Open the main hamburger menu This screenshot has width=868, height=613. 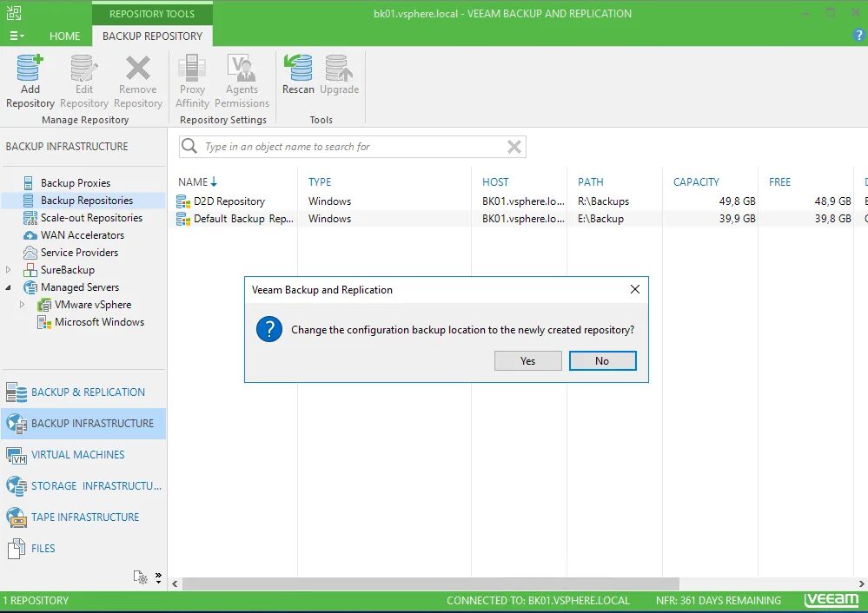coord(17,36)
